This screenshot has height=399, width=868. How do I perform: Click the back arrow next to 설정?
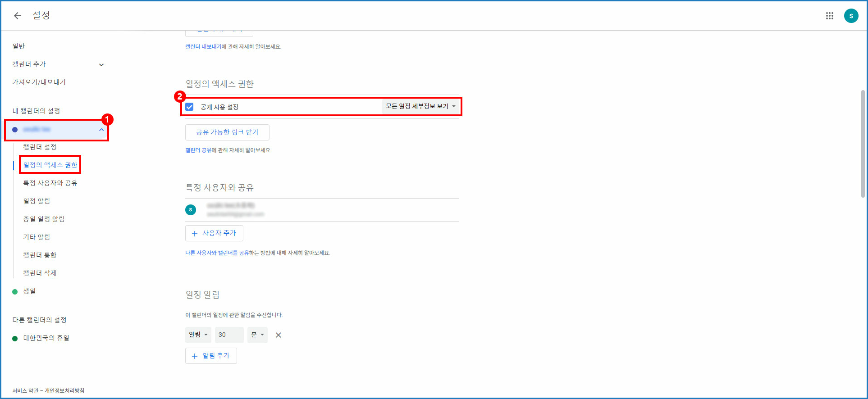coord(18,16)
